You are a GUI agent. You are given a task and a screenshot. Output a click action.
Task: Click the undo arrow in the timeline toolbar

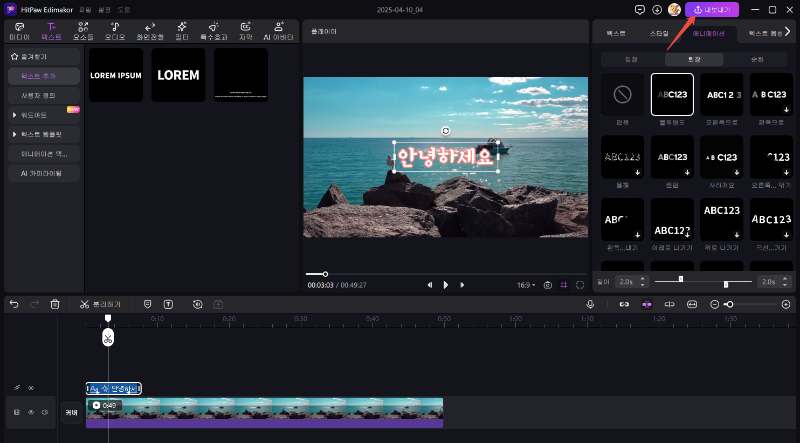click(x=14, y=304)
